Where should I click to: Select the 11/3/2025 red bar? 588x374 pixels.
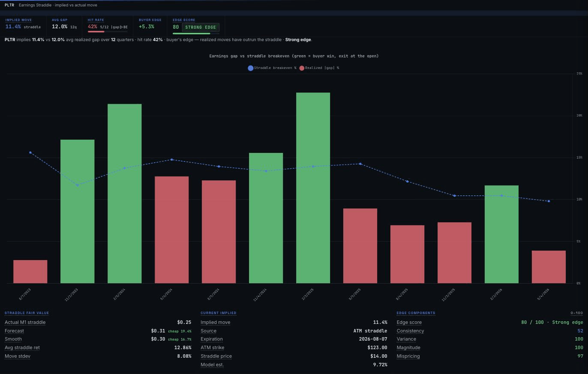pyautogui.click(x=455, y=253)
